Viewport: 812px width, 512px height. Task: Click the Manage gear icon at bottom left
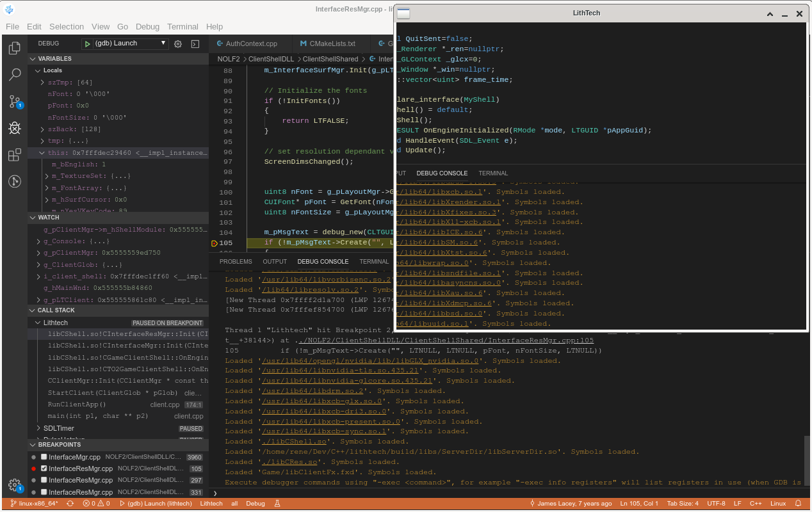14,485
